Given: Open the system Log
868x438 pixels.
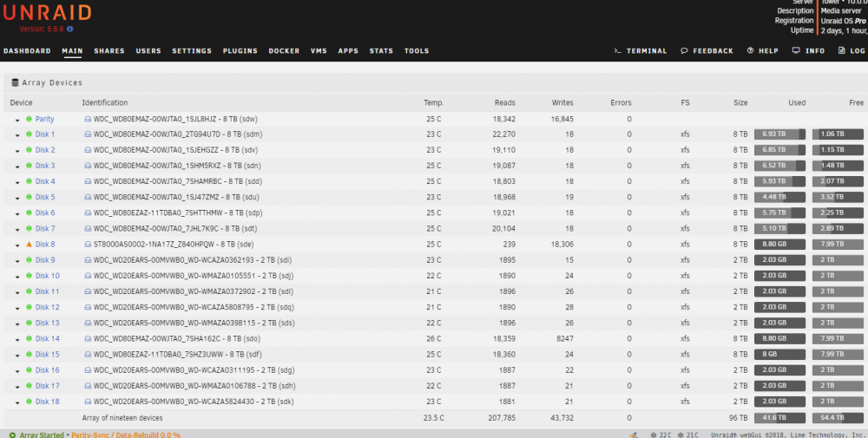Looking at the screenshot, I should point(852,51).
